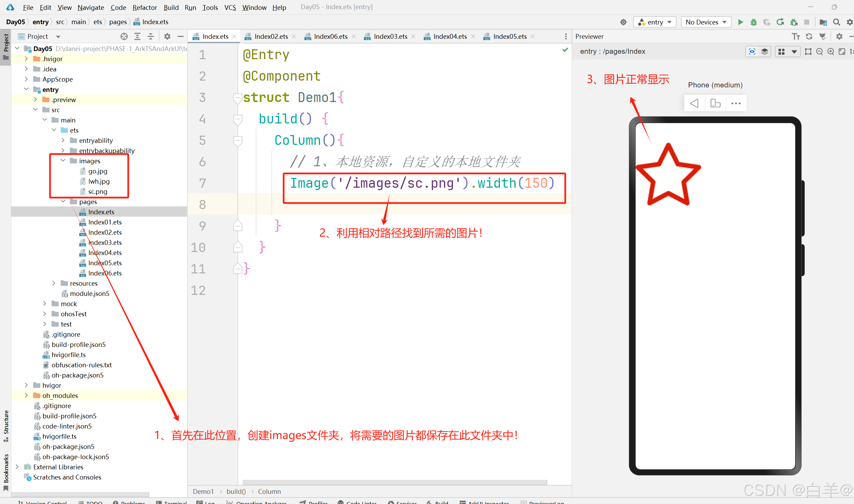Collapse all in Project panel toolbar
854x504 pixels.
(151, 36)
